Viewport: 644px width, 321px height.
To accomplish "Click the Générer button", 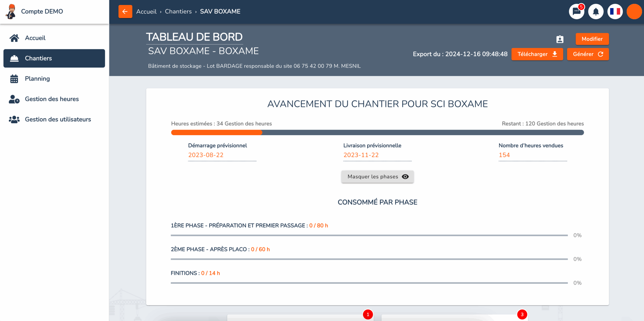I will pyautogui.click(x=588, y=54).
